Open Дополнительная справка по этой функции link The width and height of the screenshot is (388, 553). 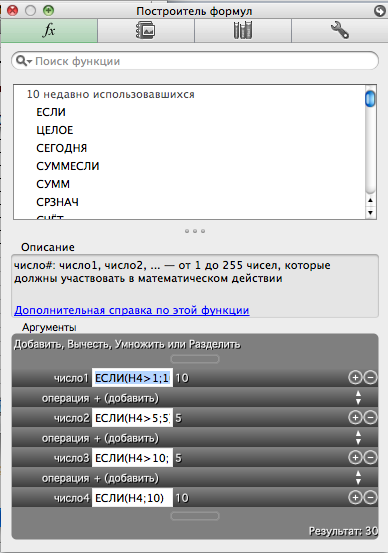pyautogui.click(x=132, y=310)
